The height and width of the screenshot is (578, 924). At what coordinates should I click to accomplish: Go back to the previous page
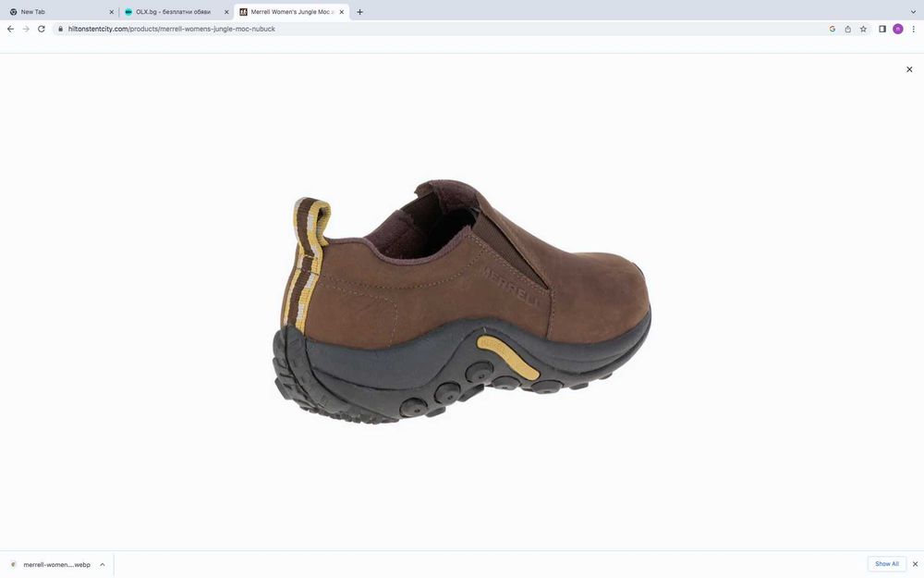click(x=10, y=29)
